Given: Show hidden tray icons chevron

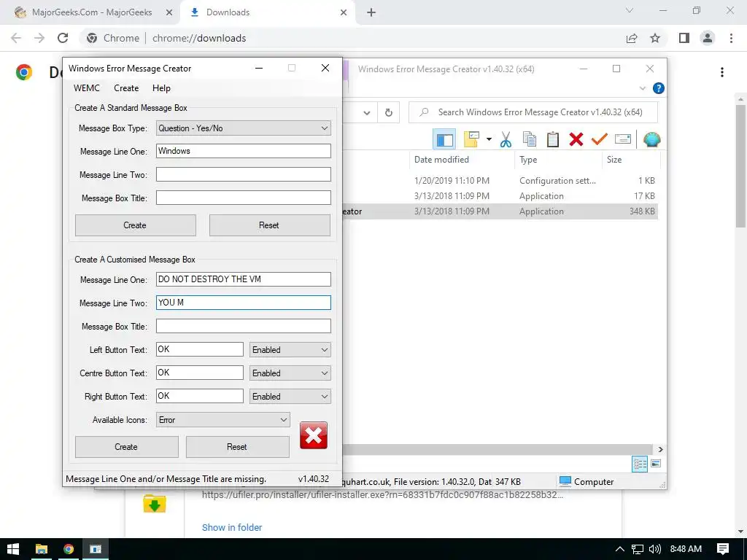Looking at the screenshot, I should [620, 549].
